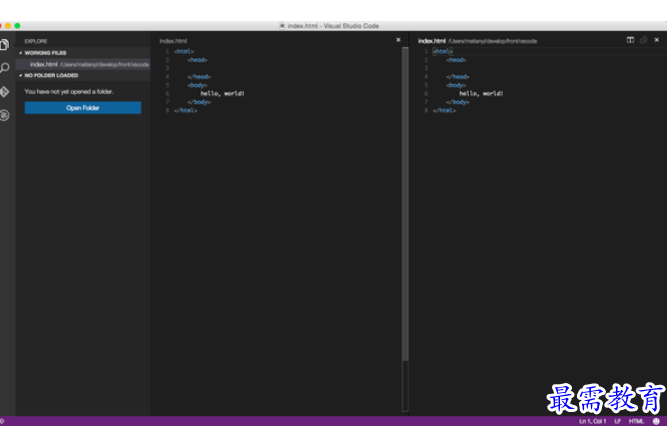Activate right editor's index.html tab title
The height and width of the screenshot is (430, 671).
coord(431,41)
